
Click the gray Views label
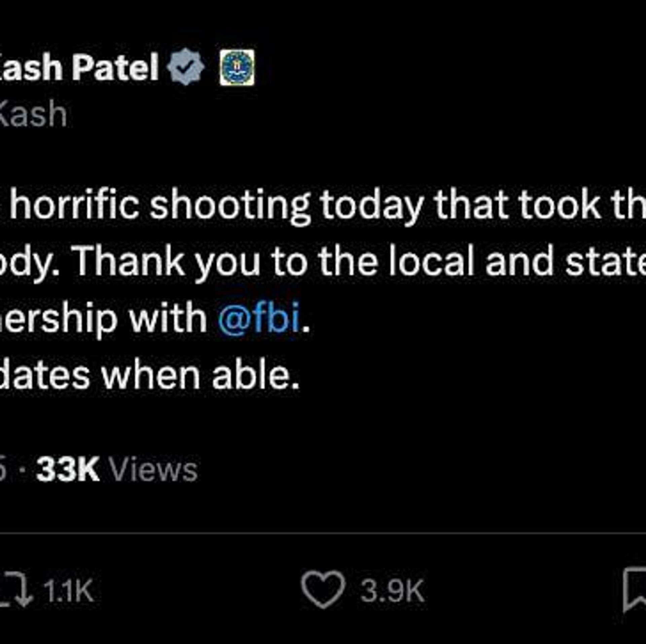[x=154, y=469]
